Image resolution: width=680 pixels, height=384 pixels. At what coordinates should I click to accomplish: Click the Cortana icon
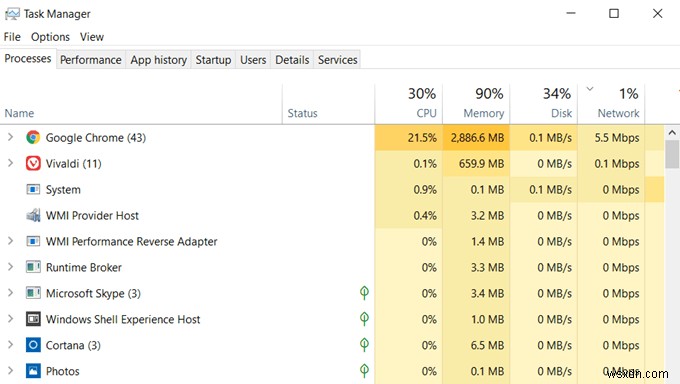33,345
